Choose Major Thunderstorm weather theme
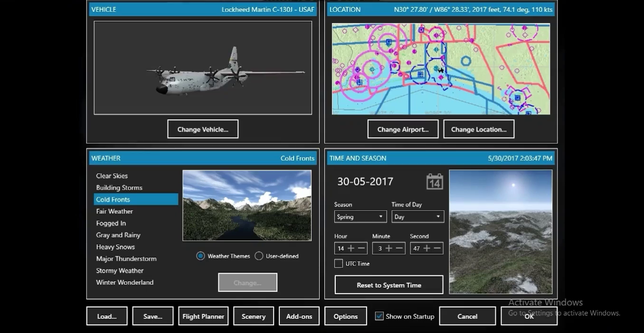The image size is (644, 333). [x=126, y=259]
